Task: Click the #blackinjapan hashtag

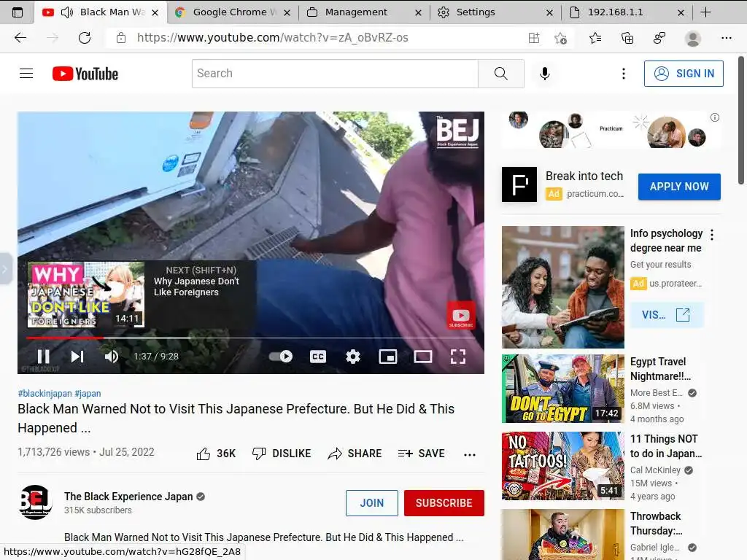Action: pyautogui.click(x=44, y=393)
